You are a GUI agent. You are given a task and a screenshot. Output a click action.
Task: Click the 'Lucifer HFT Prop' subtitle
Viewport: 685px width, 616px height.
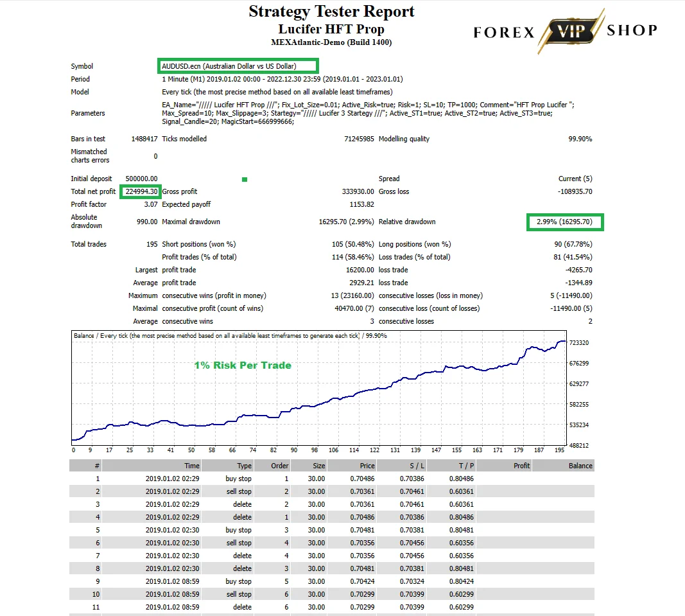pyautogui.click(x=331, y=29)
